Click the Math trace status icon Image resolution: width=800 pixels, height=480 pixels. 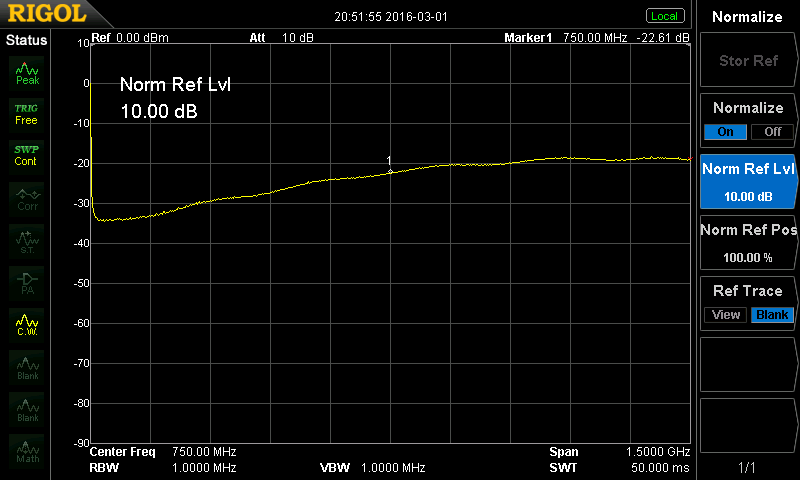click(x=27, y=451)
